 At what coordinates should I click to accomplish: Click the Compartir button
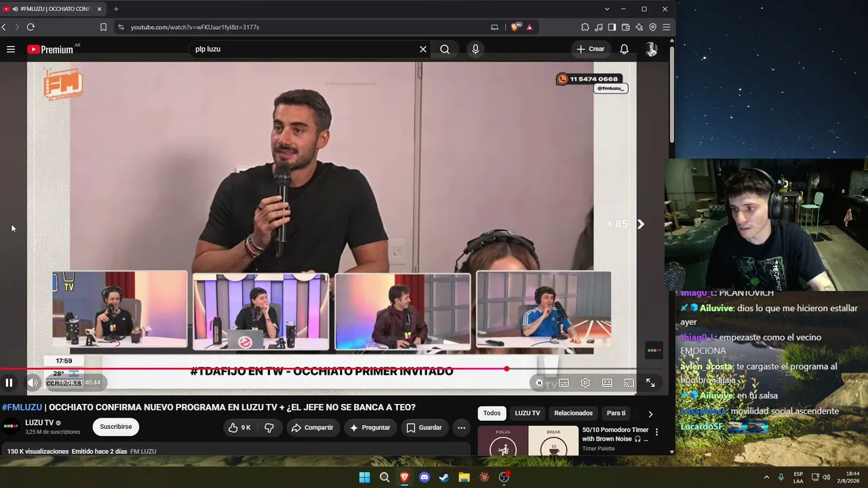(312, 428)
